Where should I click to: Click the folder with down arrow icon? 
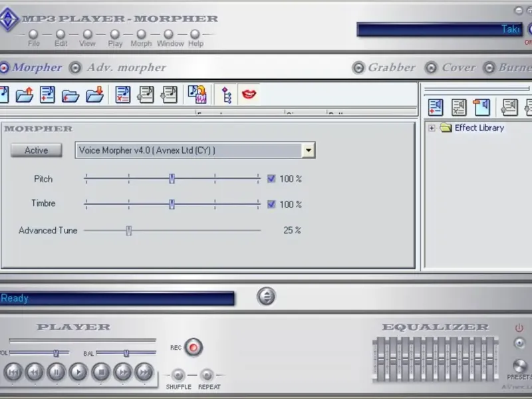click(94, 94)
